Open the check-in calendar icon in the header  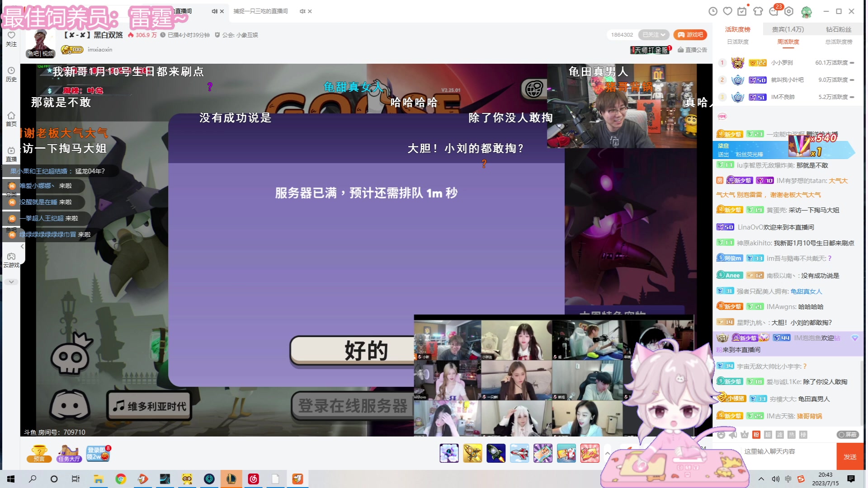(742, 11)
